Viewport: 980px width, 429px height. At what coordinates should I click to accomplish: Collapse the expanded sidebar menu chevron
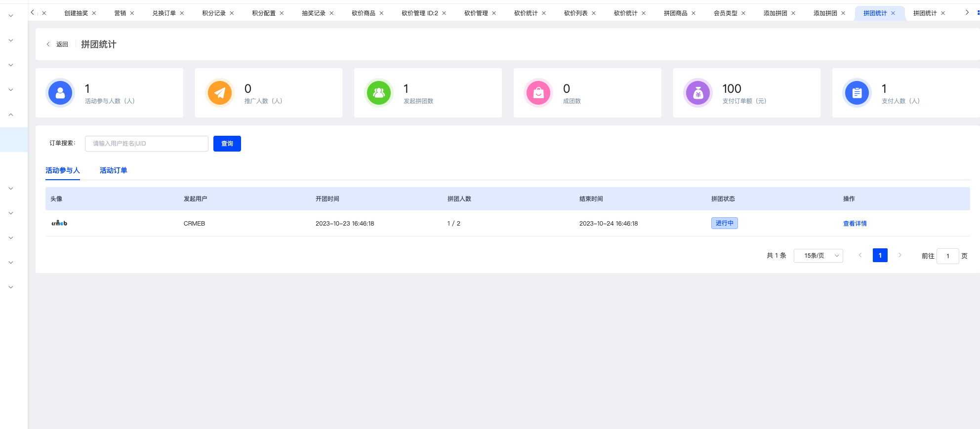(11, 115)
